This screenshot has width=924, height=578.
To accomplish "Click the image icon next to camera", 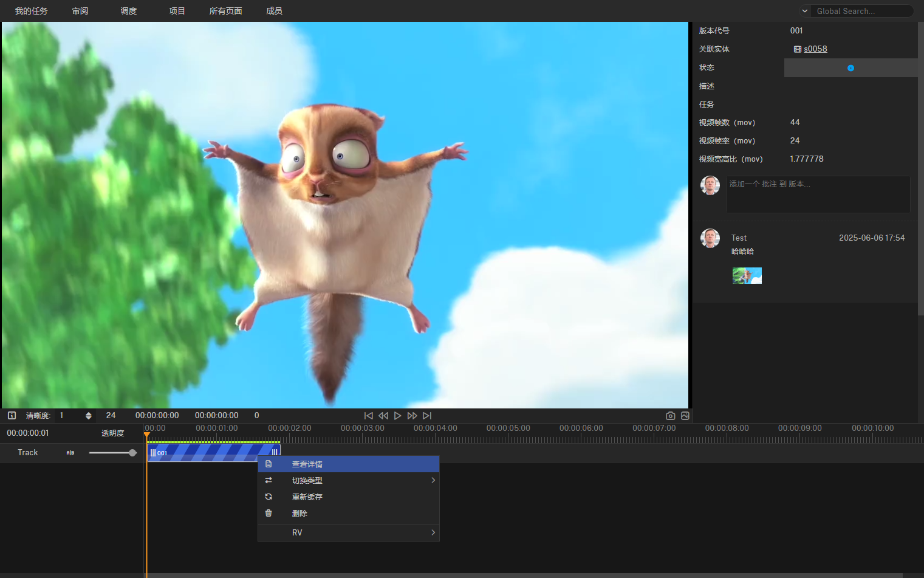I will click(x=685, y=416).
